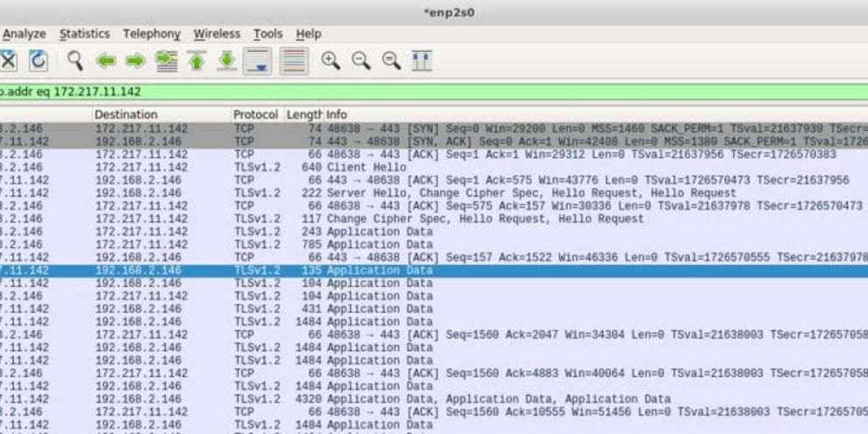Open the Statistics menu
Screen dimensions: 868x434
(85, 34)
